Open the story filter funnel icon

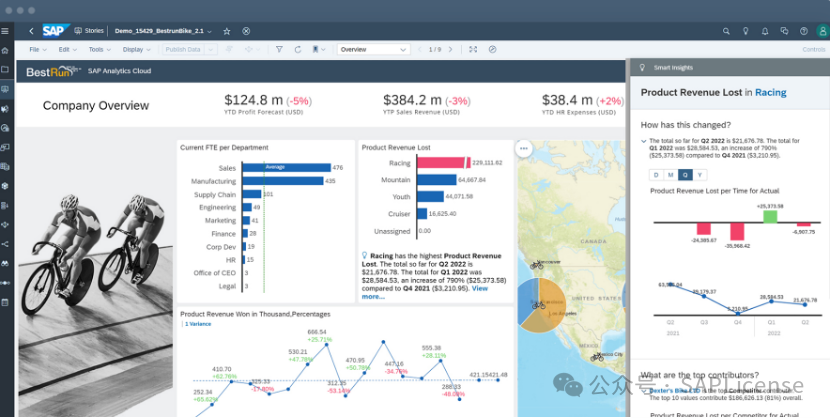click(x=279, y=49)
